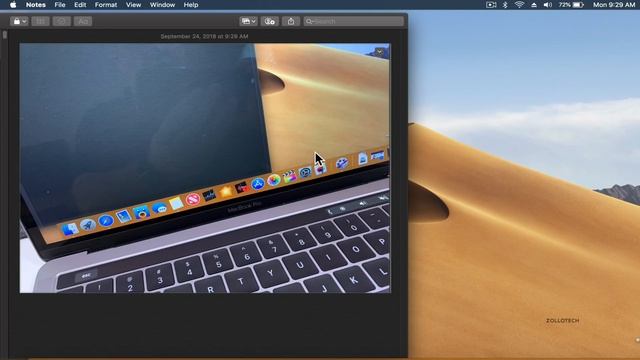
Task: Click the add table toolbar button
Action: (40, 21)
